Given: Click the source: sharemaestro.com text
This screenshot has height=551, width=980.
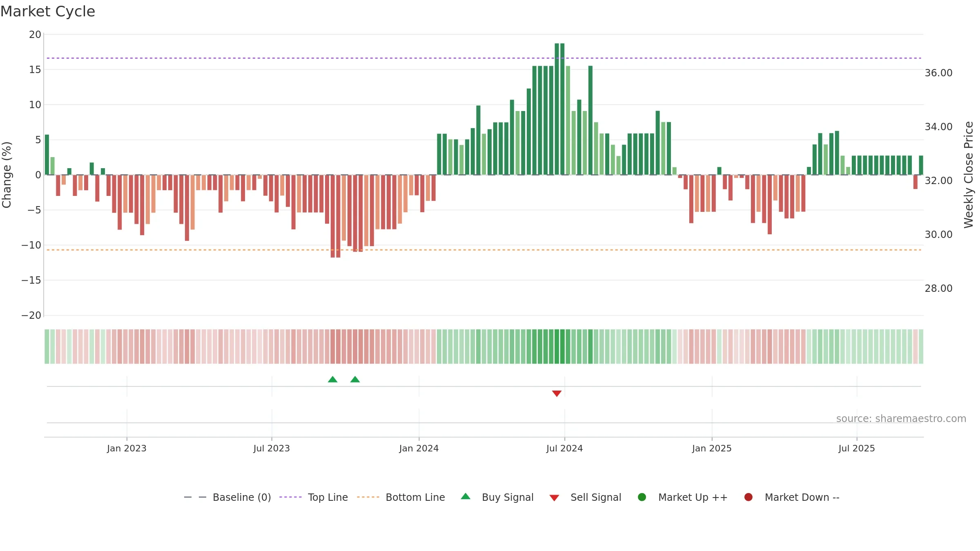Looking at the screenshot, I should [901, 419].
